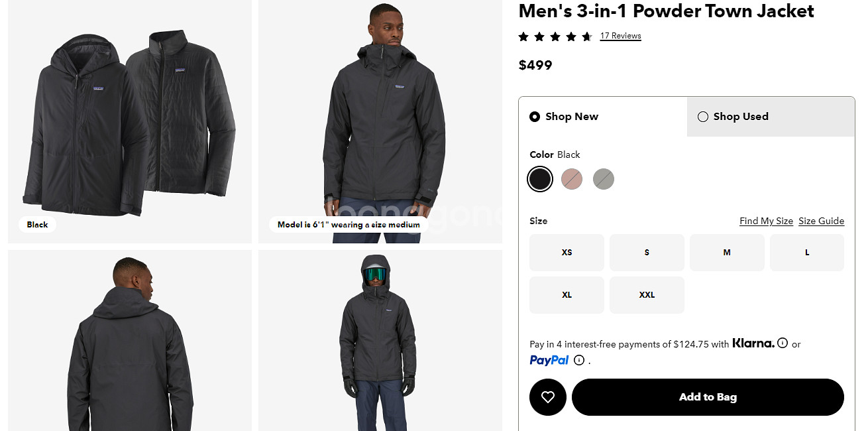The width and height of the screenshot is (868, 431).
Task: Pick size L option
Action: pos(807,253)
